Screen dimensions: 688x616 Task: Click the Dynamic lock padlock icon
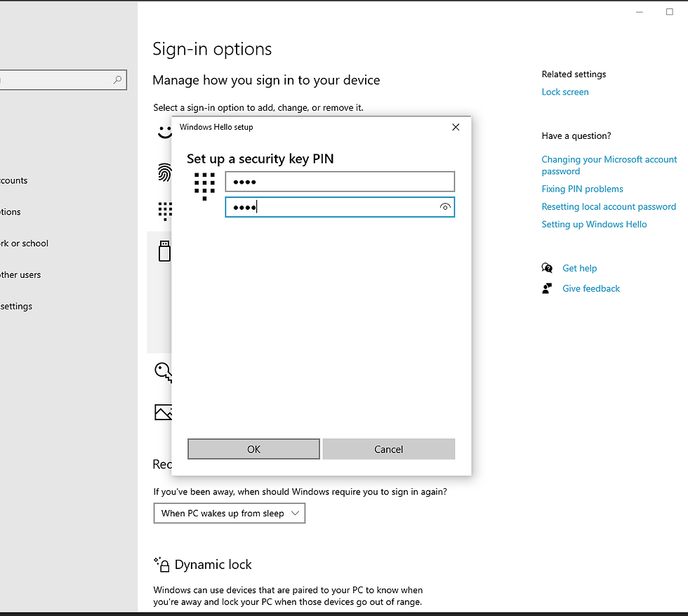pyautogui.click(x=161, y=565)
